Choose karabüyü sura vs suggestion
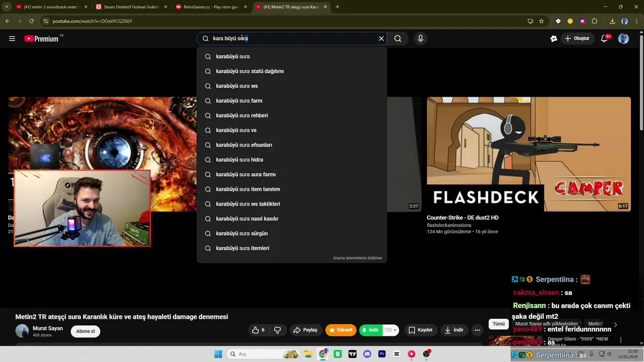The image size is (644, 362). point(292,130)
